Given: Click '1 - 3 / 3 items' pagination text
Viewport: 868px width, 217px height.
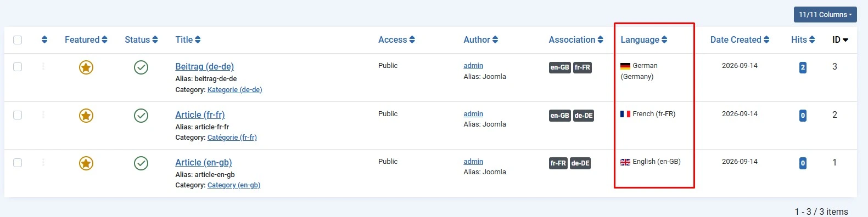Looking at the screenshot, I should tap(821, 212).
